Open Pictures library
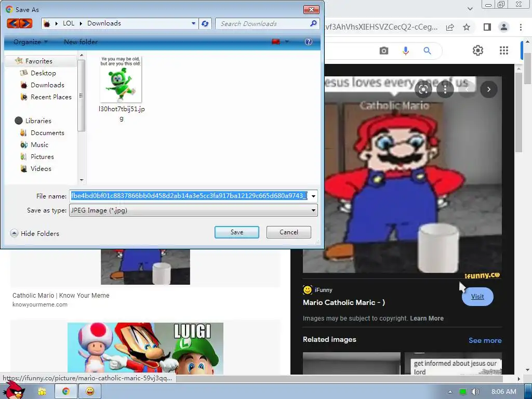Screen dimensions: 532x399 tap(42, 156)
